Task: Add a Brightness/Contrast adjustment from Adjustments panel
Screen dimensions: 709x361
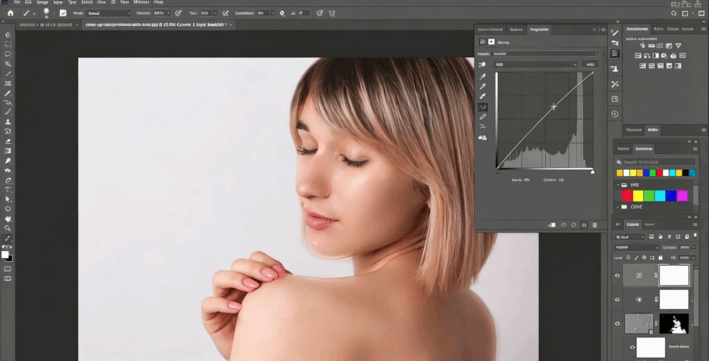Action: point(642,46)
